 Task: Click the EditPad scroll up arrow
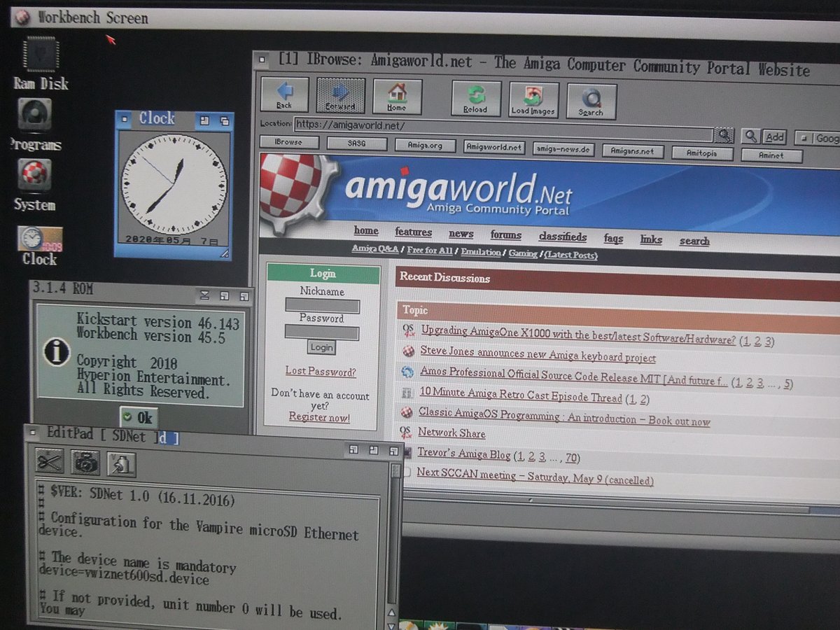point(391,612)
